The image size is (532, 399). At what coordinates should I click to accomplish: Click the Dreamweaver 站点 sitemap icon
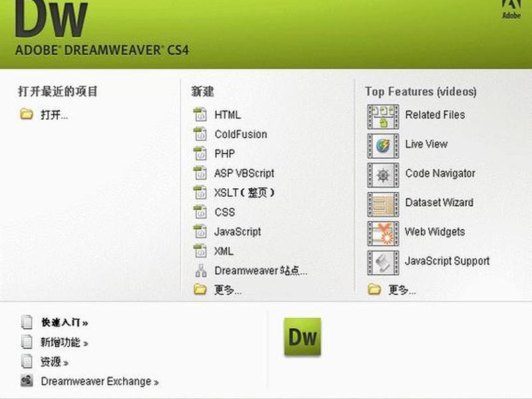click(201, 271)
